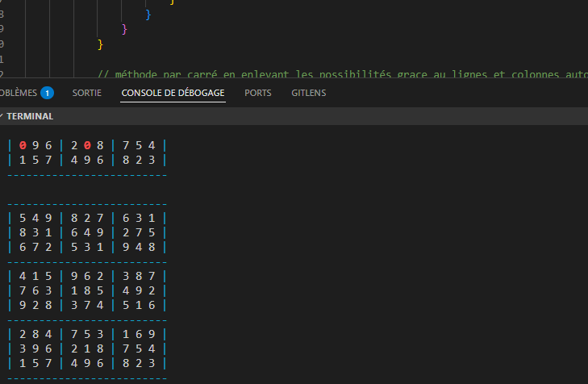Click terminal row starting with 9 2 8
Viewport: 588px width, 384px height.
[86, 305]
